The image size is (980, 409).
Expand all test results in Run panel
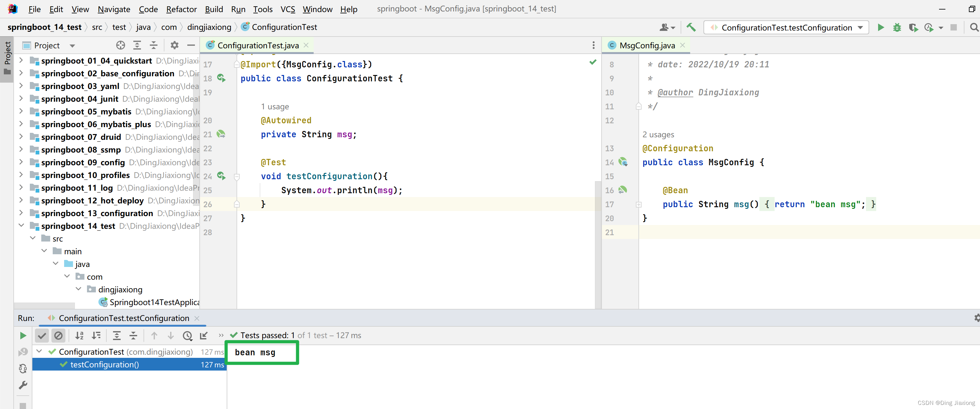click(x=117, y=336)
